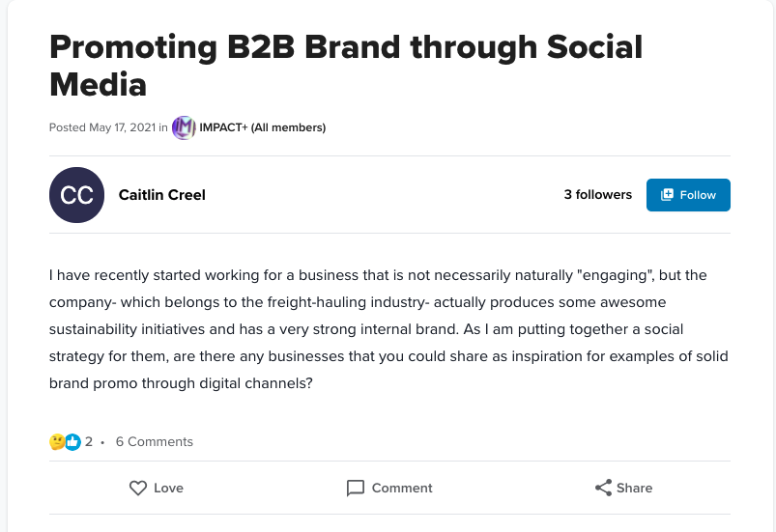Screen dimensions: 776x532
Task: Open the IMPACT+ (All members) group link
Action: [262, 127]
